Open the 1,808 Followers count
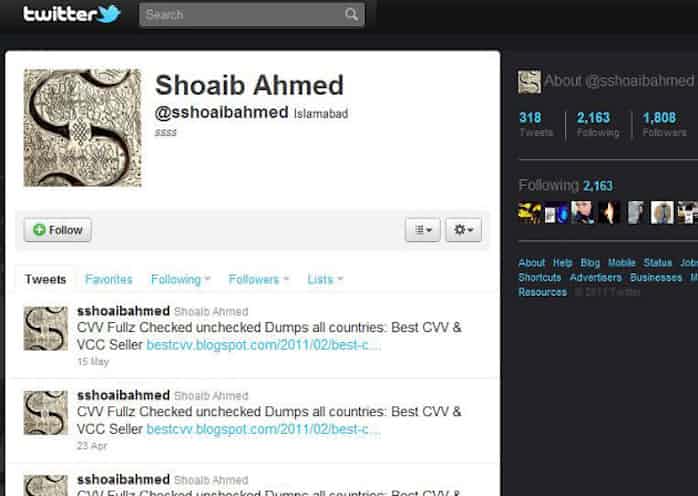The image size is (698, 496). point(664,124)
